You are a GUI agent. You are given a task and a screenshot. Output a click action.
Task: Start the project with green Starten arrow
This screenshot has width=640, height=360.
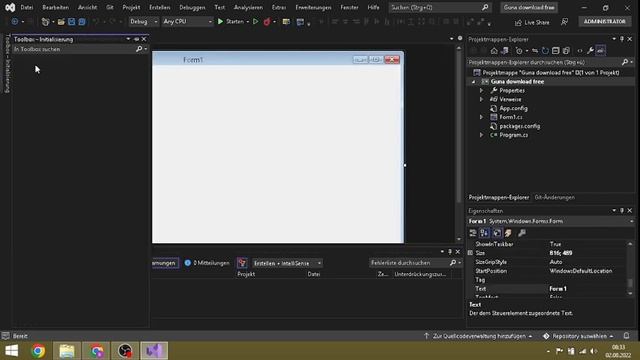pos(231,22)
